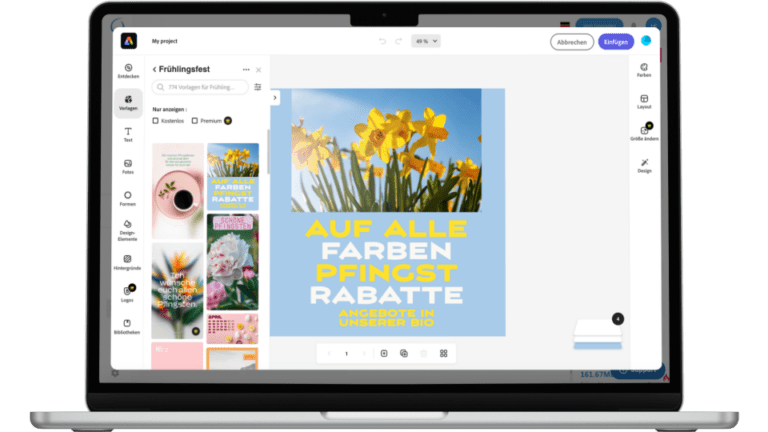
Task: Open the Entdecken section in sidebar
Action: [x=128, y=71]
